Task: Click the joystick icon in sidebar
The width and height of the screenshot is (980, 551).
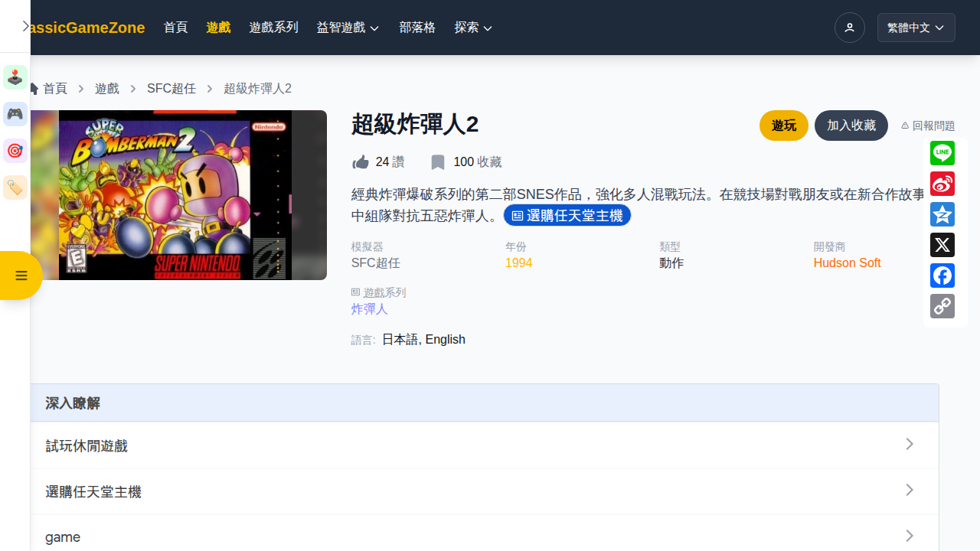Action: (x=15, y=77)
